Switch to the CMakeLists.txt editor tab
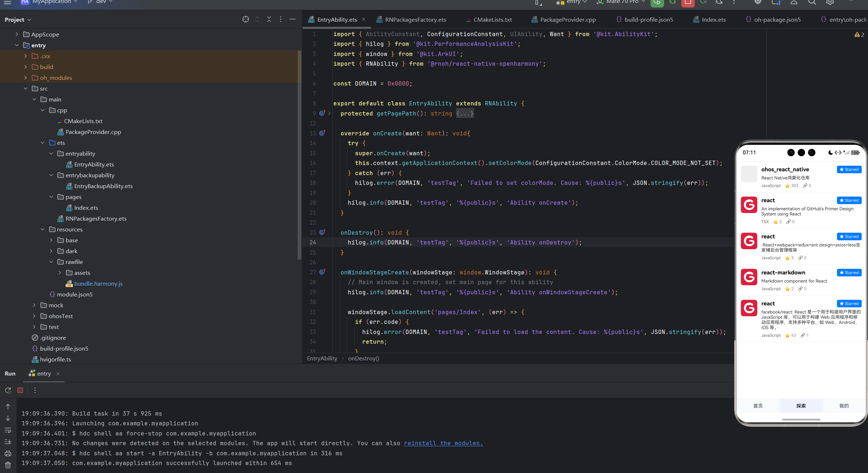868x473 pixels. point(492,19)
